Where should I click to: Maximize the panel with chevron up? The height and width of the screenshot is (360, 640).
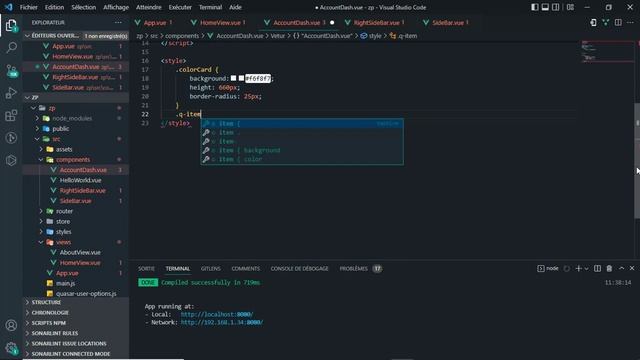(x=621, y=268)
